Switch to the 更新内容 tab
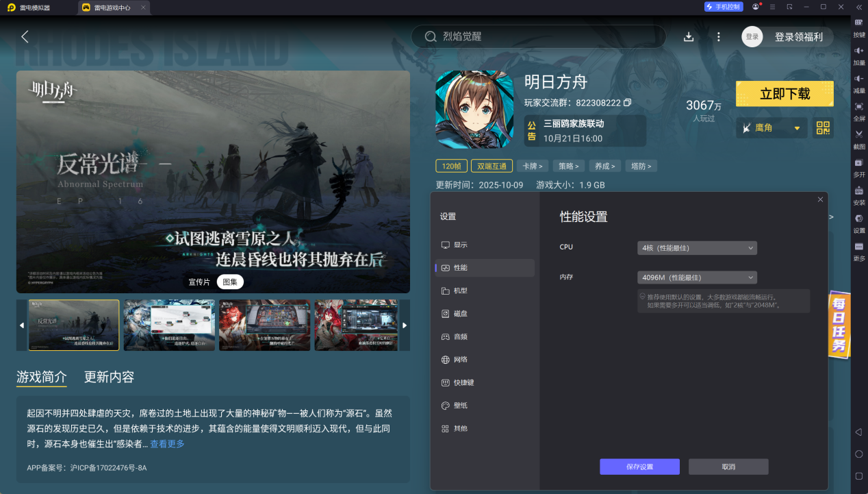868x494 pixels. pyautogui.click(x=110, y=377)
